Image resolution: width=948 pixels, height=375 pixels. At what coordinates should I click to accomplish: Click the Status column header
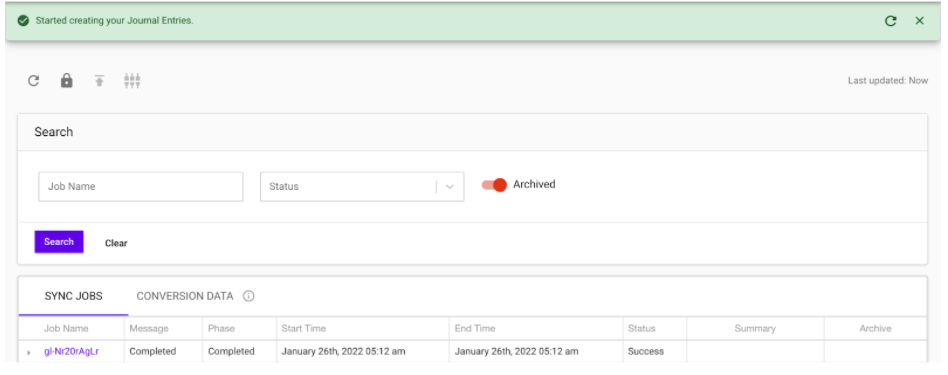click(x=641, y=328)
